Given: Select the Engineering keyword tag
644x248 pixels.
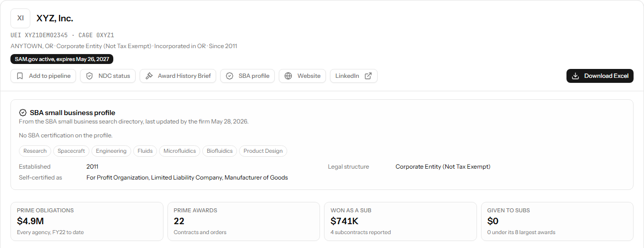Looking at the screenshot, I should coord(111,151).
